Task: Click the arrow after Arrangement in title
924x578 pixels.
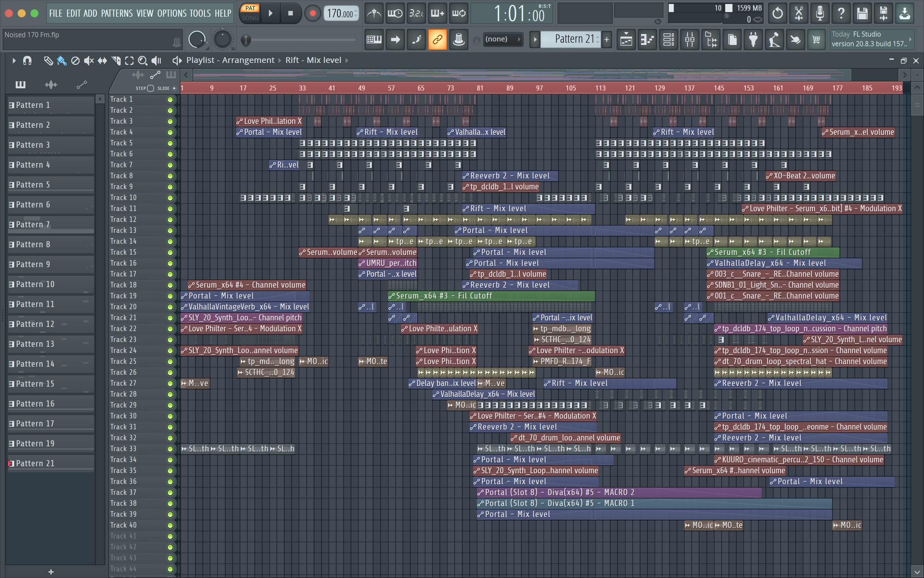Action: (279, 60)
